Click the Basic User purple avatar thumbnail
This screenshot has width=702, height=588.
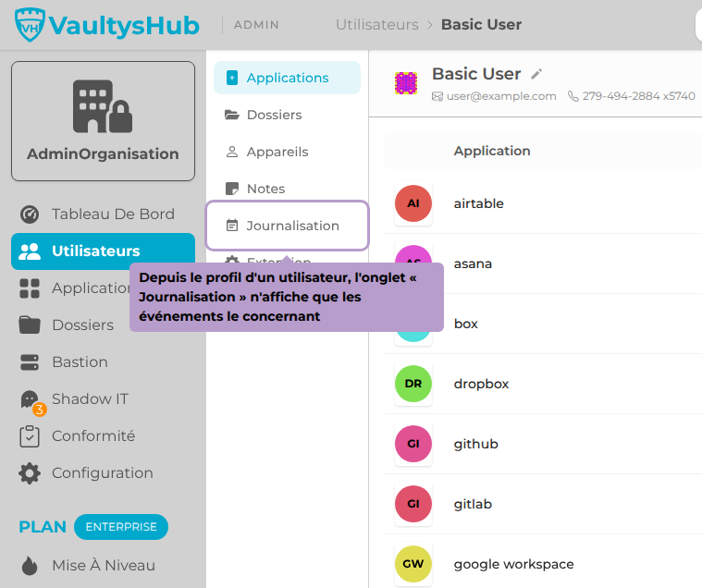pos(406,84)
